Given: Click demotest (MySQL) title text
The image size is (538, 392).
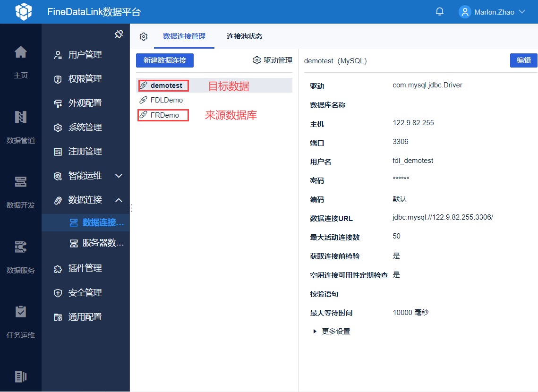Looking at the screenshot, I should tap(335, 61).
